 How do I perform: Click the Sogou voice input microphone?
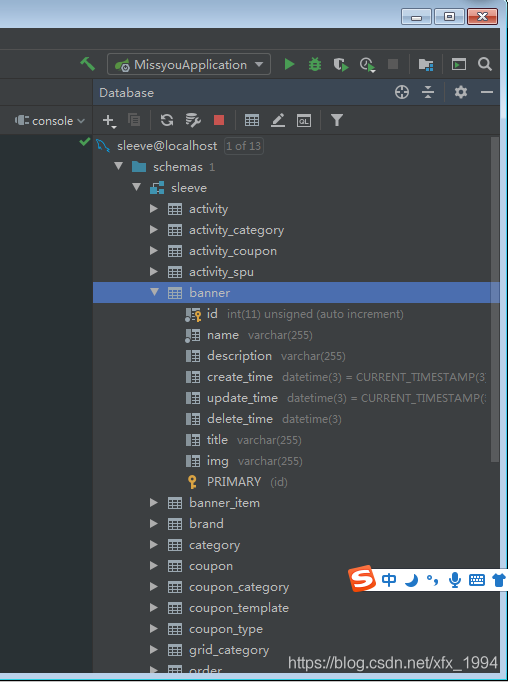click(x=455, y=580)
